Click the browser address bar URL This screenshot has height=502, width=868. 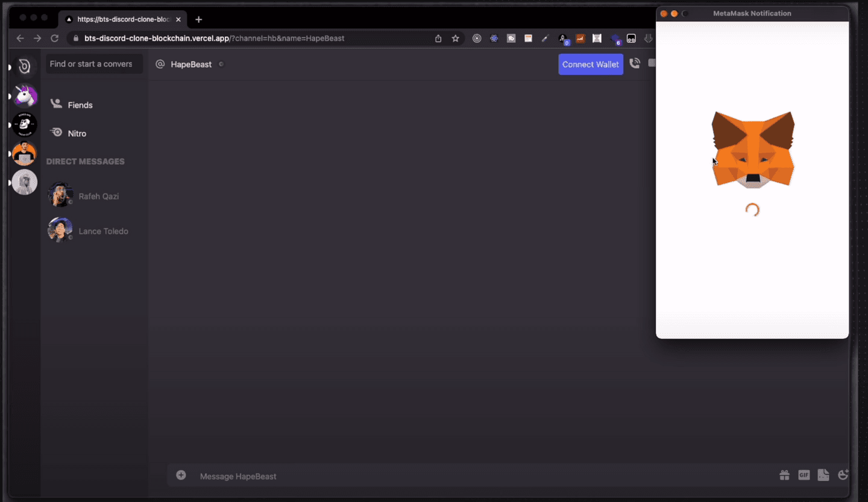[214, 38]
